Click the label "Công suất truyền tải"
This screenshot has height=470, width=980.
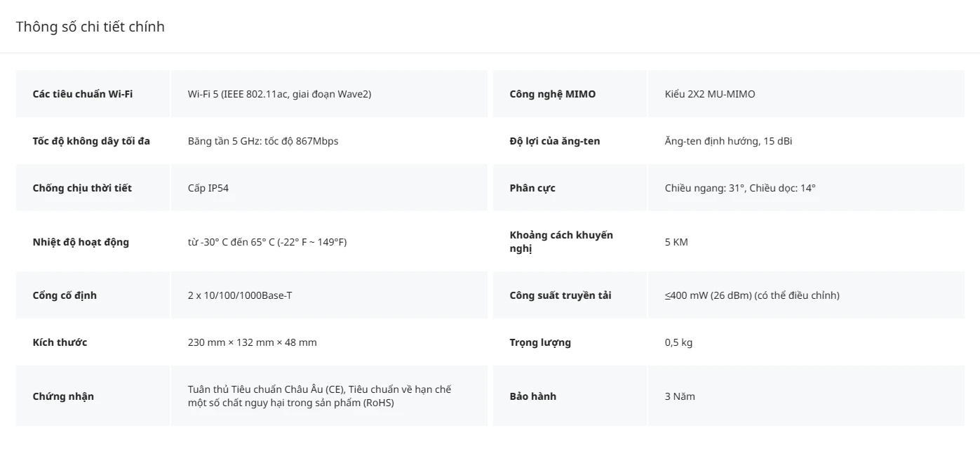click(x=561, y=295)
